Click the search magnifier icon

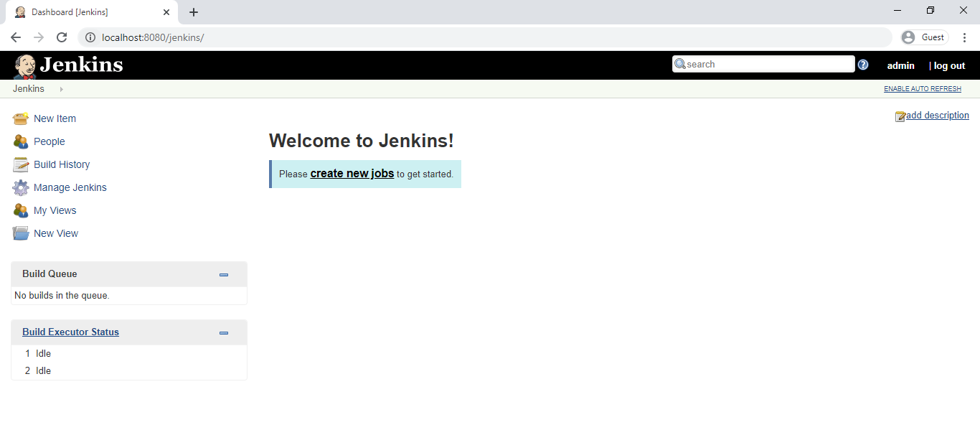680,64
